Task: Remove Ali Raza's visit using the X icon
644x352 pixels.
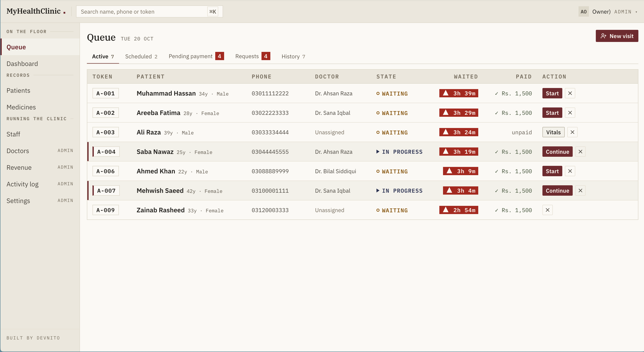Action: [x=572, y=132]
